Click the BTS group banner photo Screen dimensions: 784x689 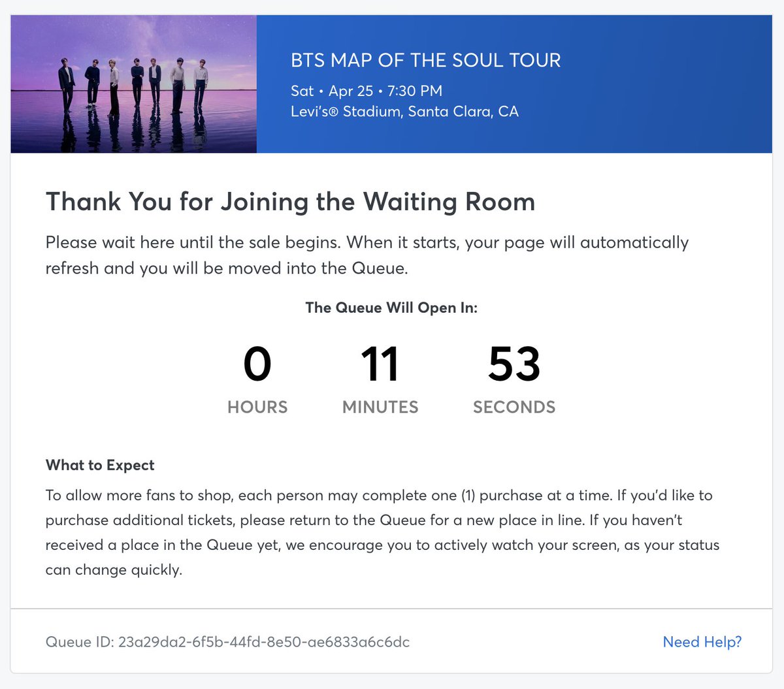coord(134,84)
